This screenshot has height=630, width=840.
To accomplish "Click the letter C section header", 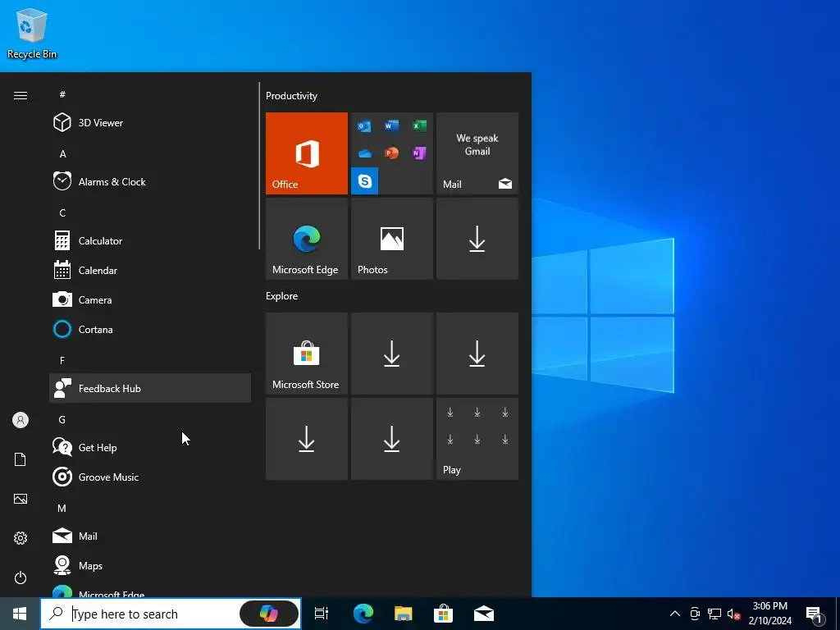I will tap(62, 212).
